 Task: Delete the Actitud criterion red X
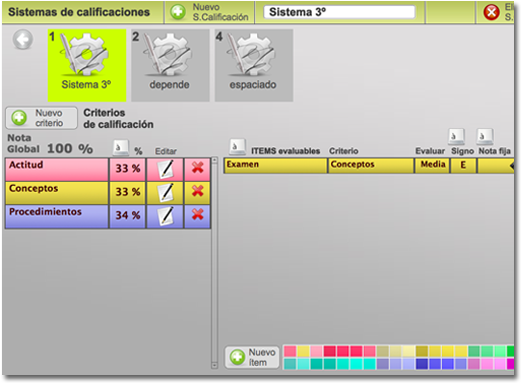(198, 167)
